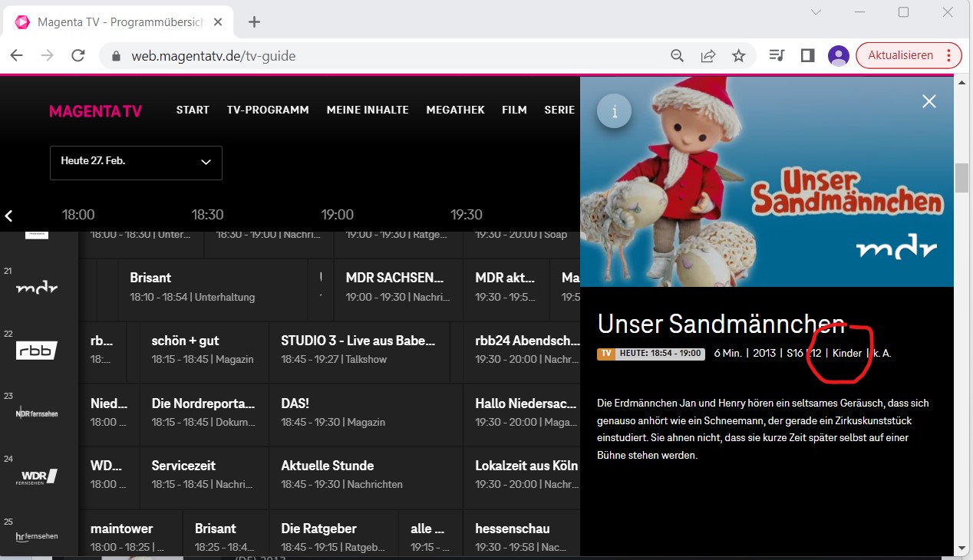Screen dimensions: 973x560
Task: Move the timeline to earlier times with left arrow
Action: click(9, 216)
